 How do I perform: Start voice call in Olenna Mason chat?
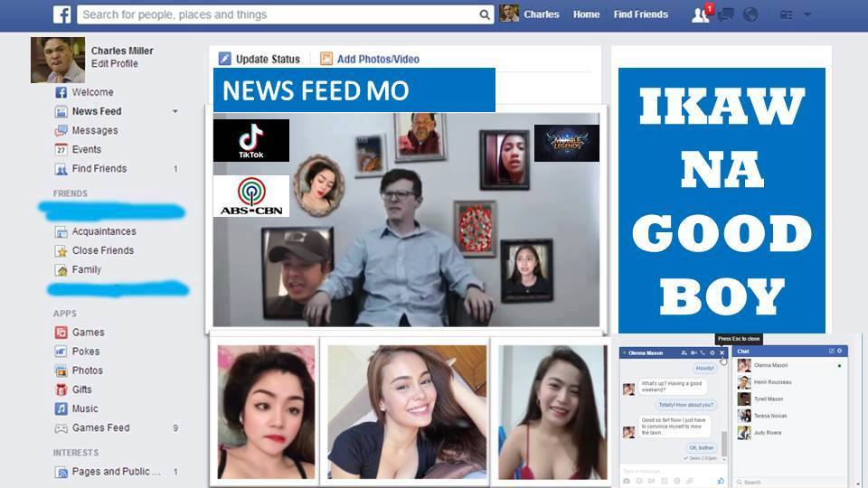(703, 353)
